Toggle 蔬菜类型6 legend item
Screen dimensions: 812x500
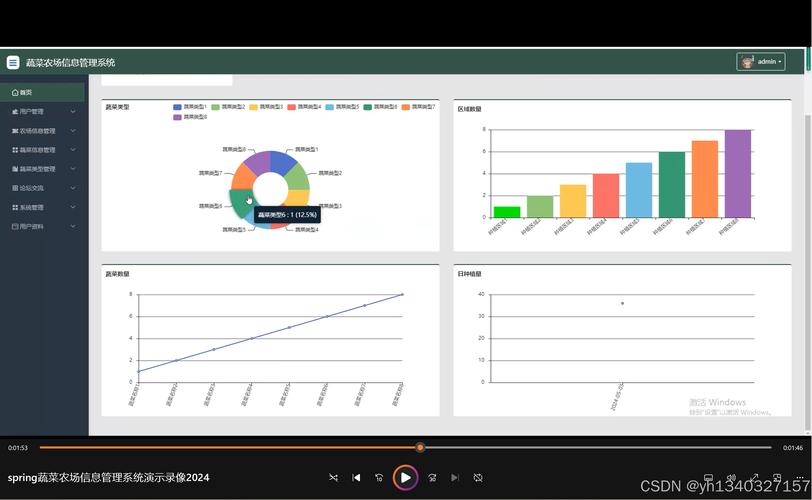(x=380, y=107)
